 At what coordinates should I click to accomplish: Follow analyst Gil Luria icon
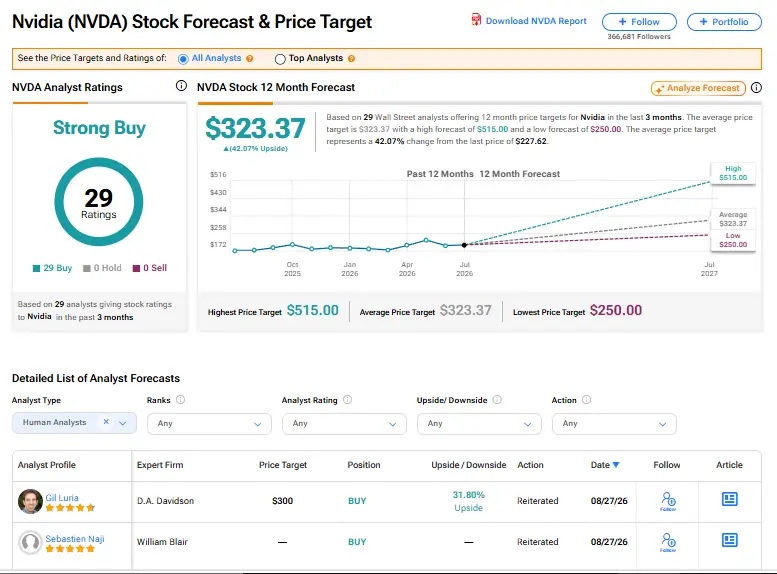click(x=668, y=501)
